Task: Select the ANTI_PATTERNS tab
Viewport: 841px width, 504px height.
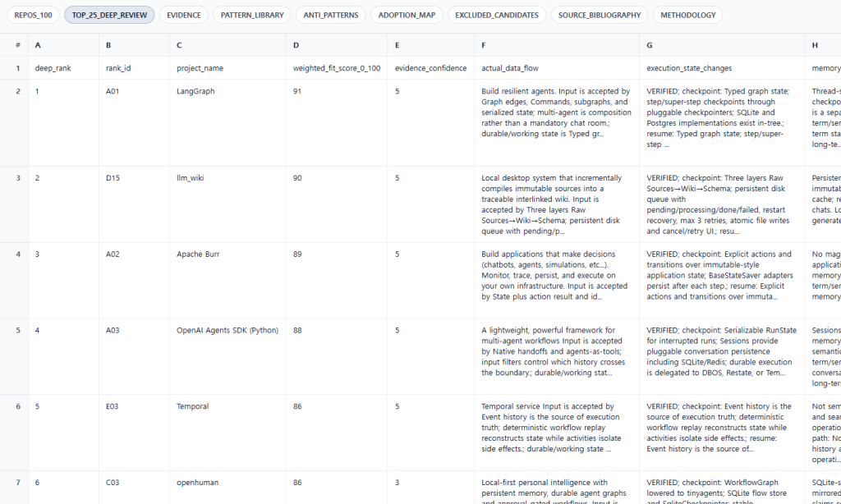Action: (x=331, y=15)
